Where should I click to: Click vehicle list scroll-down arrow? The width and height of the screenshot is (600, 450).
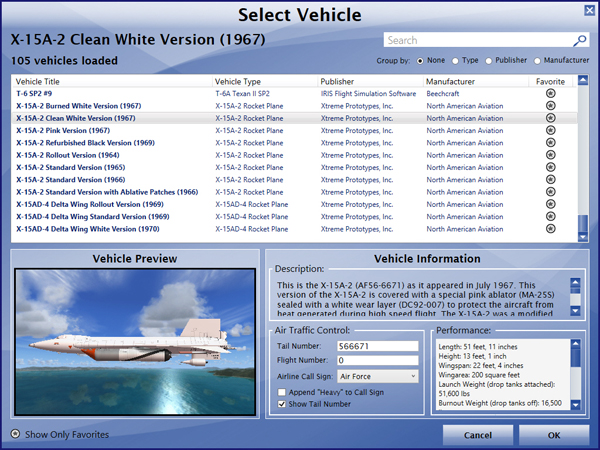(583, 237)
